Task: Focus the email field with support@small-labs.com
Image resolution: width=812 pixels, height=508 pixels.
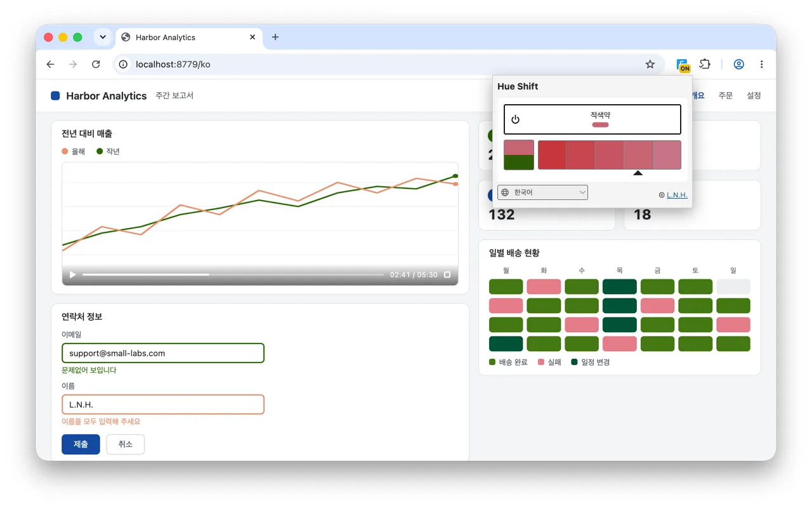Action: click(163, 353)
